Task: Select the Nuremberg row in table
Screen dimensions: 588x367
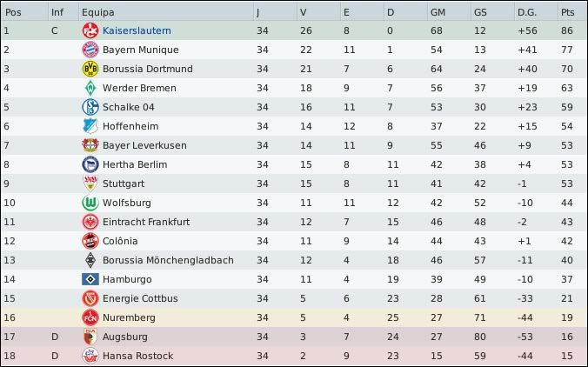Action: [294, 317]
